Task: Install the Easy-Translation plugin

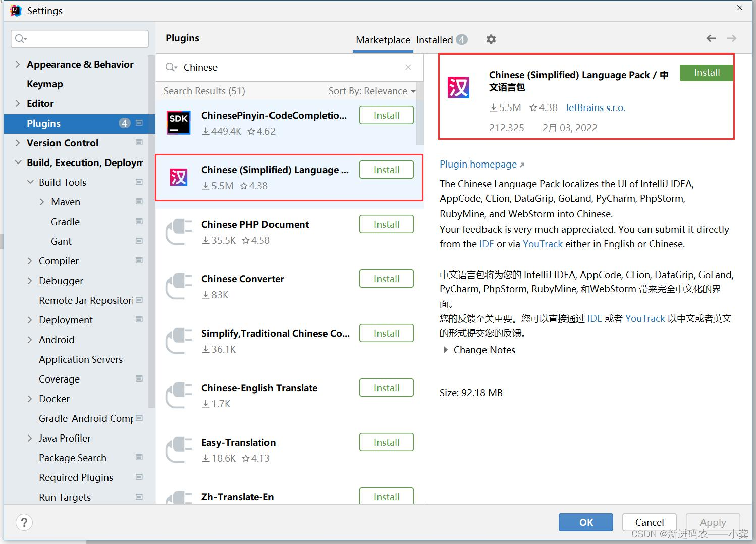Action: click(x=387, y=442)
